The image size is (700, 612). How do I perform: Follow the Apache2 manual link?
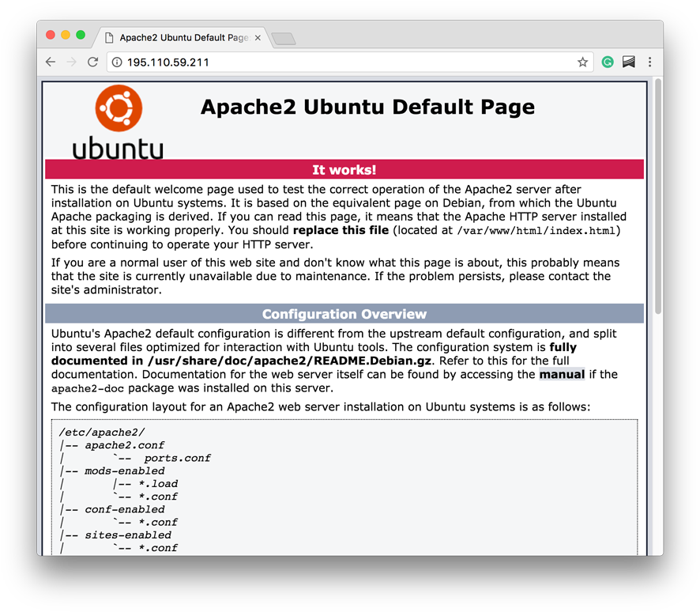[563, 374]
